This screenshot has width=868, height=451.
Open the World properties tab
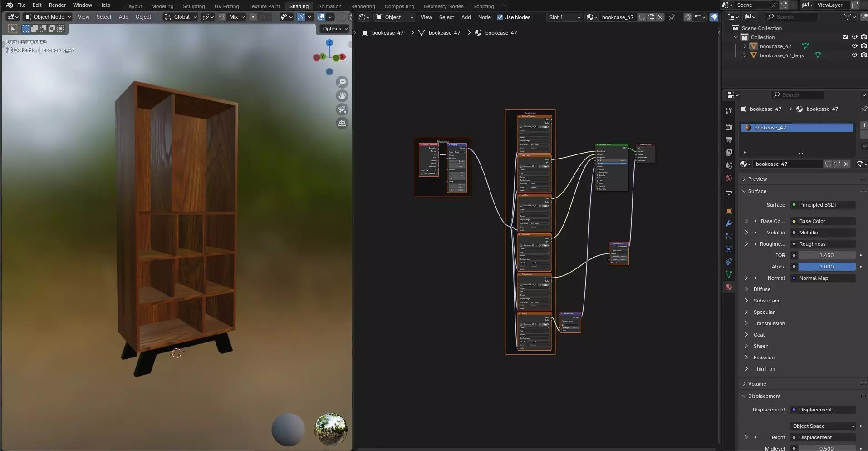(729, 178)
